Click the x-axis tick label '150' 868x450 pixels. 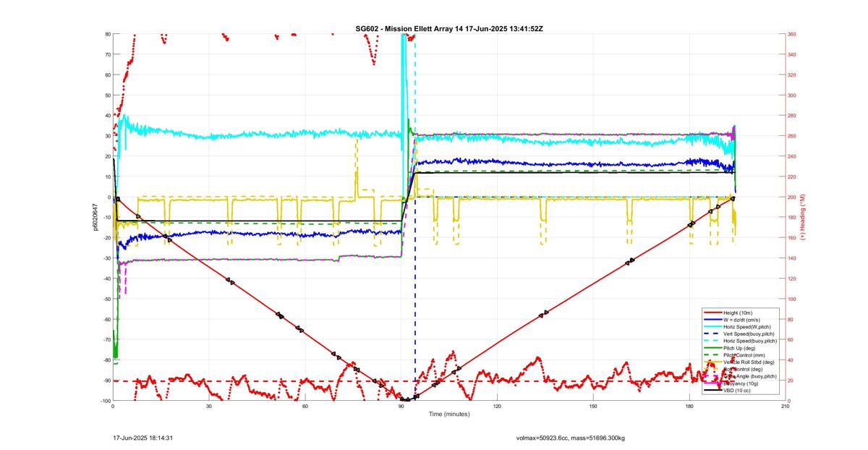(593, 407)
